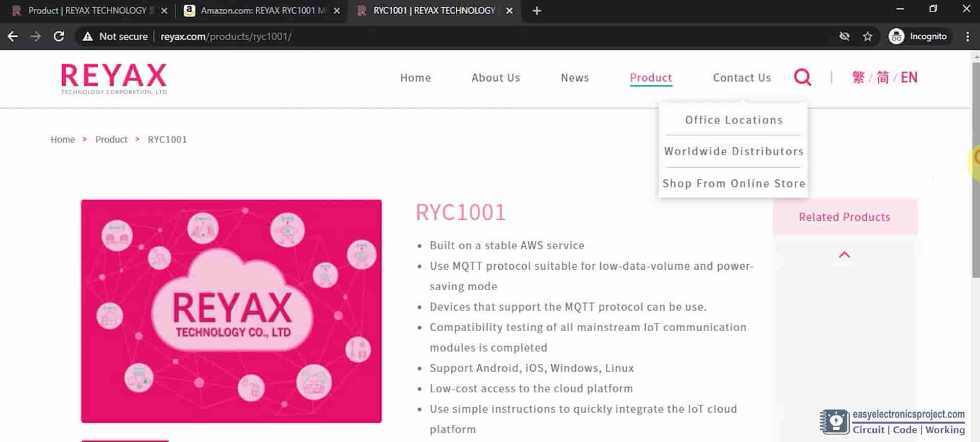The image size is (980, 442).
Task: Choose Worldwide Distributors from the dropdown
Action: [x=733, y=151]
